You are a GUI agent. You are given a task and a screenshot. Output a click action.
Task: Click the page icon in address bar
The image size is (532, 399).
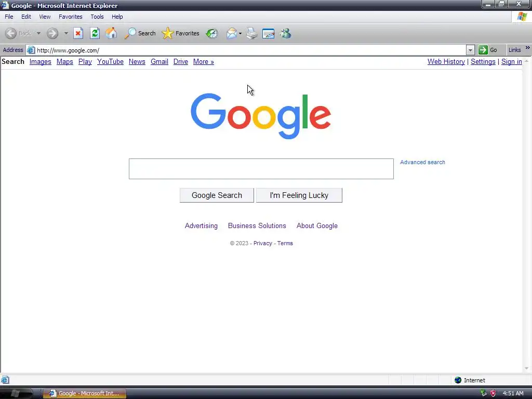coord(31,50)
